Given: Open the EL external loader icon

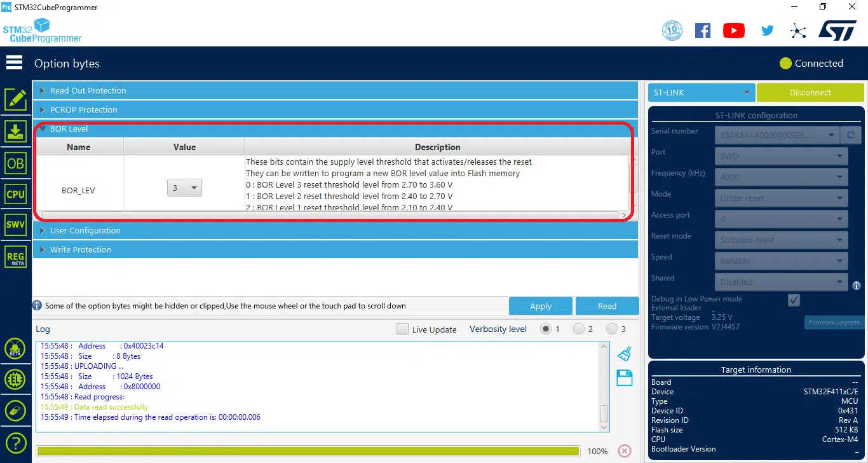Looking at the screenshot, I should pos(15,380).
